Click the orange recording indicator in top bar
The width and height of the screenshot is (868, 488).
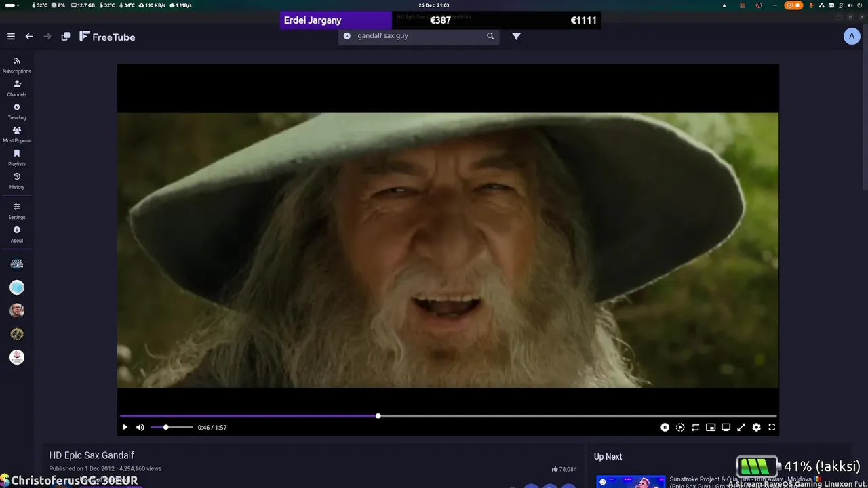click(x=793, y=5)
